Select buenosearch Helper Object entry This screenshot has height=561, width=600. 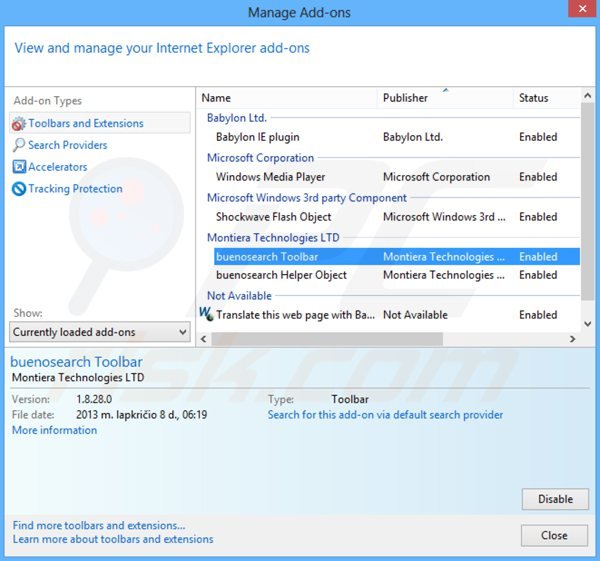[281, 275]
